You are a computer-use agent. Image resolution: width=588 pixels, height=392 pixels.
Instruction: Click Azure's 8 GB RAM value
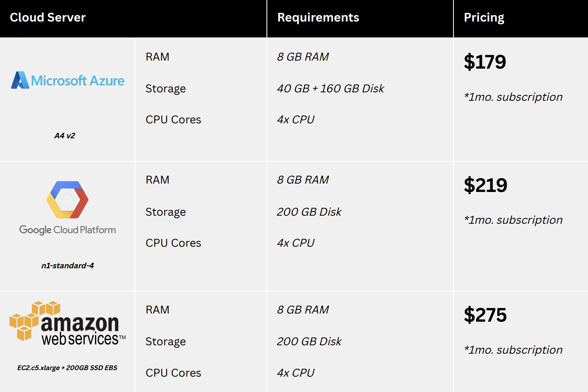click(x=303, y=57)
